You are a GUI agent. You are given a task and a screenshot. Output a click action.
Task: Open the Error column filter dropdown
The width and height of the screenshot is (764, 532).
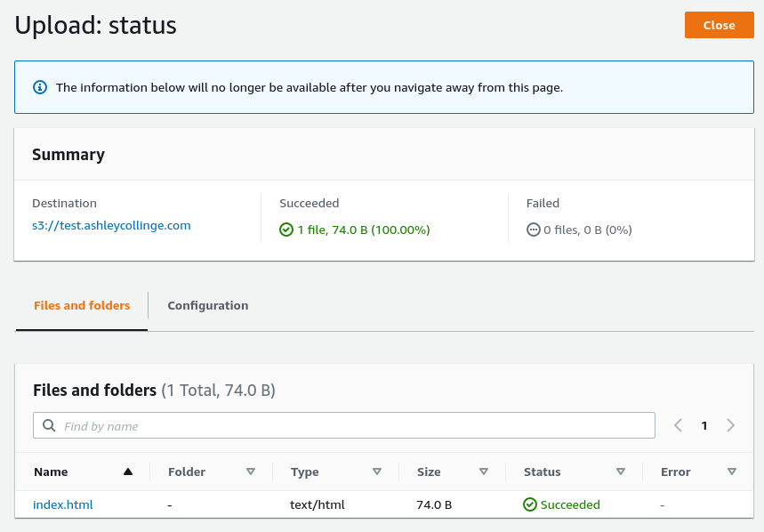[x=732, y=472]
